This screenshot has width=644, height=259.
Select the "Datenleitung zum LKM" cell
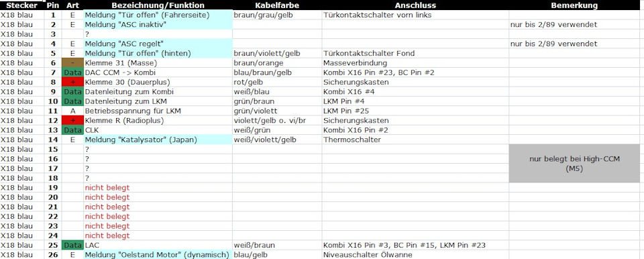tap(158, 101)
